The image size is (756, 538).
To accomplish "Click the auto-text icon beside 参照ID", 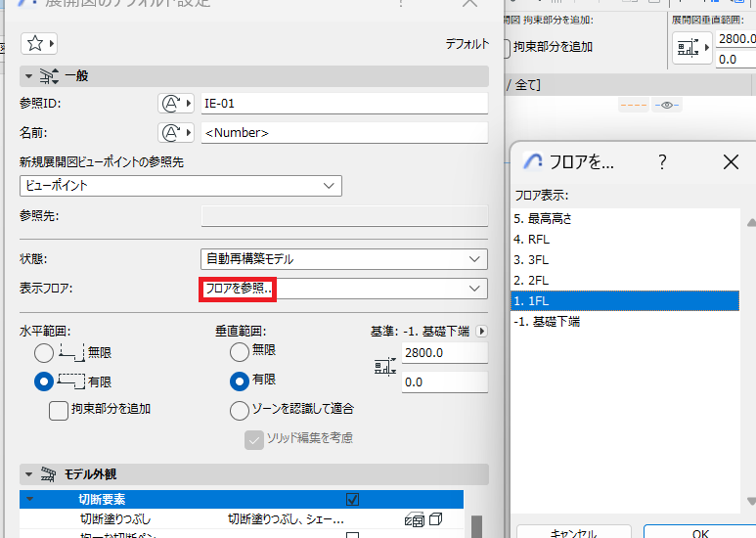I will [176, 103].
